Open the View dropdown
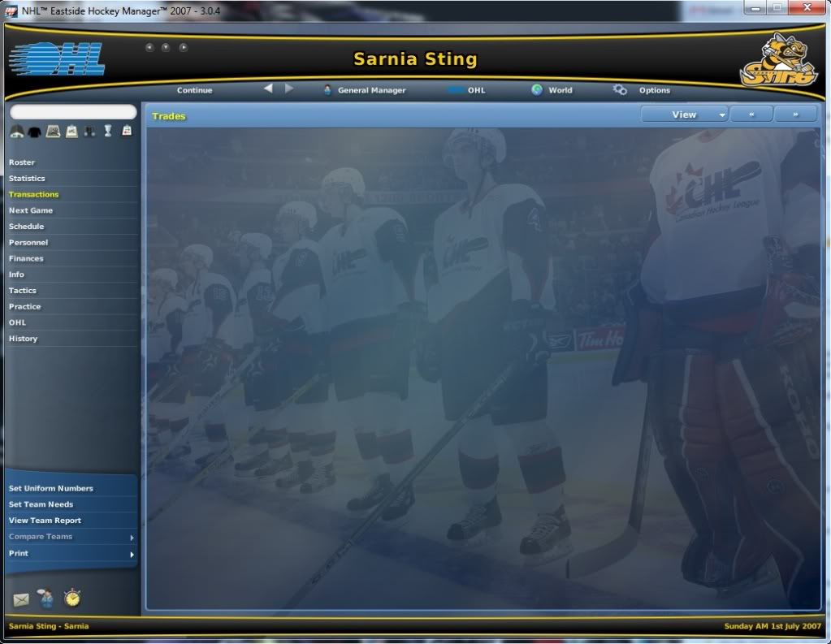 tap(684, 115)
